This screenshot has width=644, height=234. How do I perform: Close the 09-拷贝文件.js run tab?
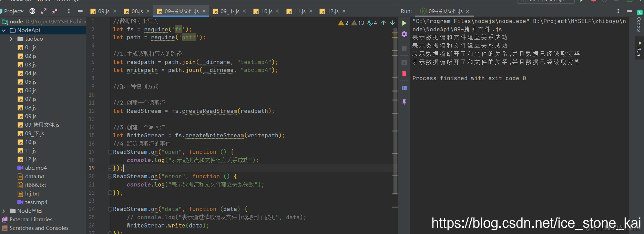[468, 11]
